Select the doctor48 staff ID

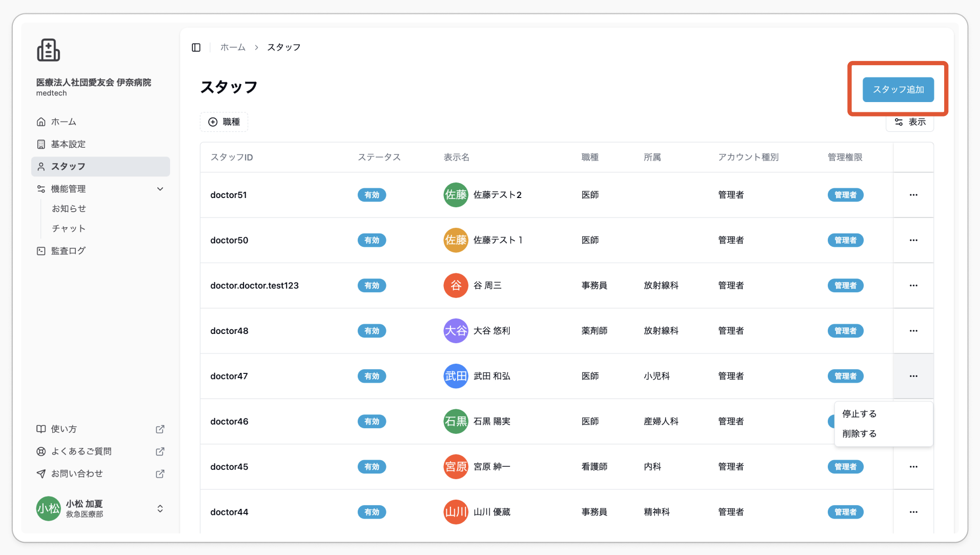[x=229, y=331]
